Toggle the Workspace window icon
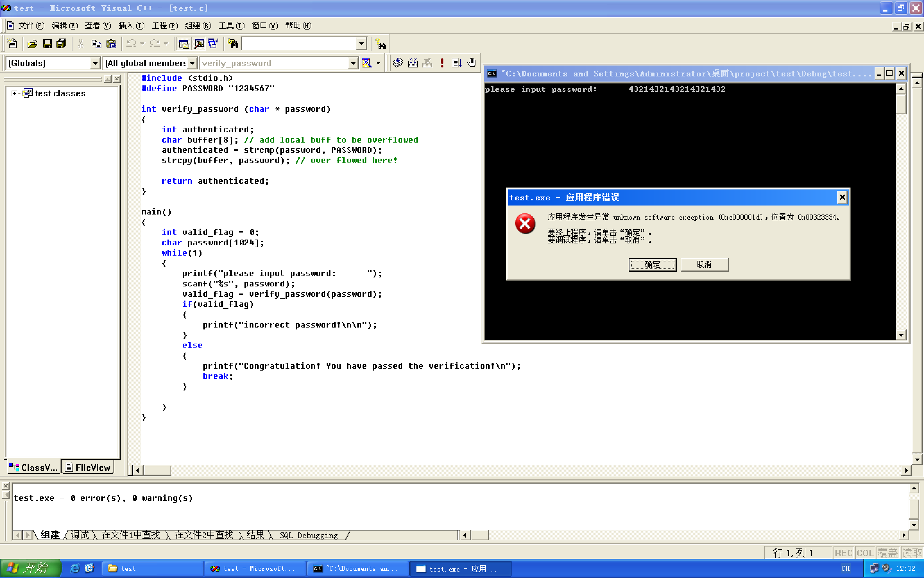Viewport: 924px width, 578px height. pyautogui.click(x=184, y=44)
